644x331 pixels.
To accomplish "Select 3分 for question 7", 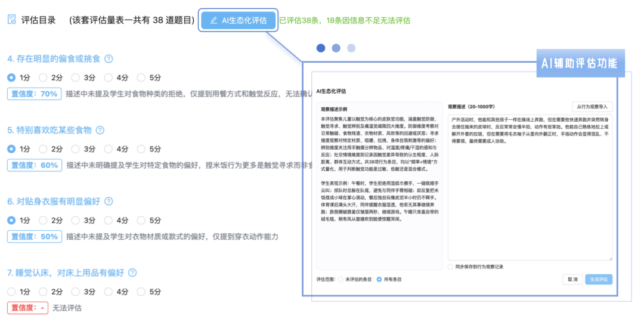I will (x=75, y=292).
